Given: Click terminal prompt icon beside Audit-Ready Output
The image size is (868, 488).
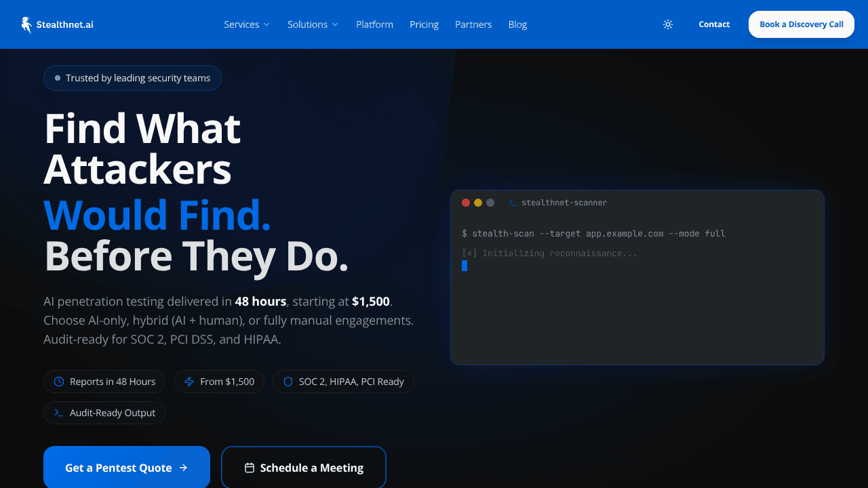Looking at the screenshot, I should tap(59, 413).
